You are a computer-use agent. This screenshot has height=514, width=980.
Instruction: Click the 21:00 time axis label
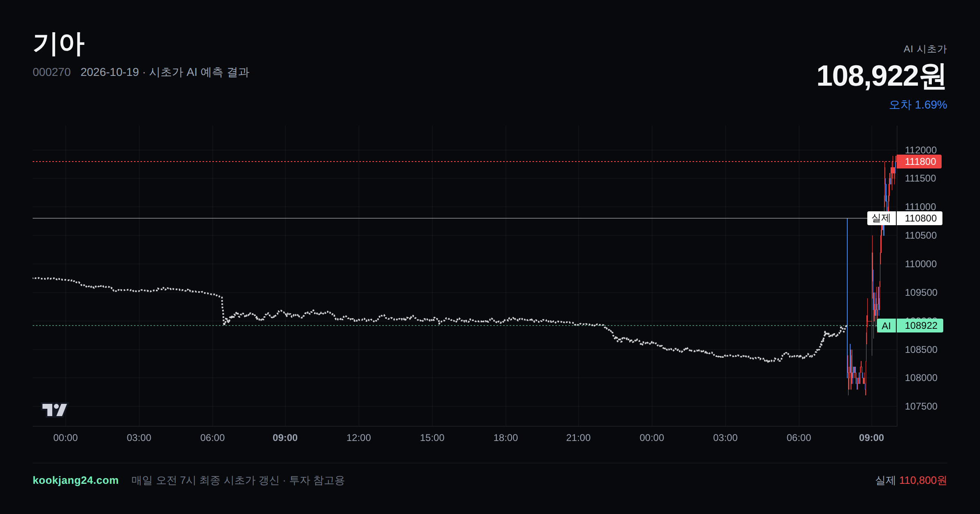(578, 438)
